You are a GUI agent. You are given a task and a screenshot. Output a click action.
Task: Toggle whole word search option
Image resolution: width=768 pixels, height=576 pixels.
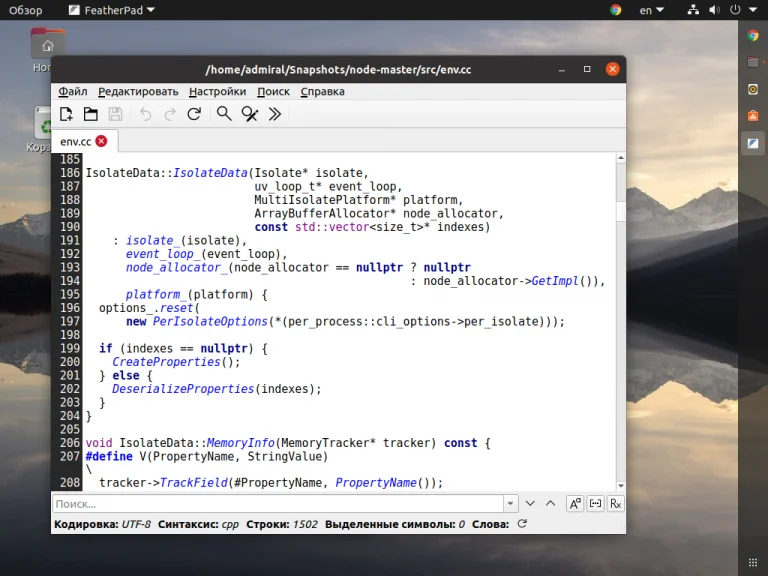tap(595, 503)
